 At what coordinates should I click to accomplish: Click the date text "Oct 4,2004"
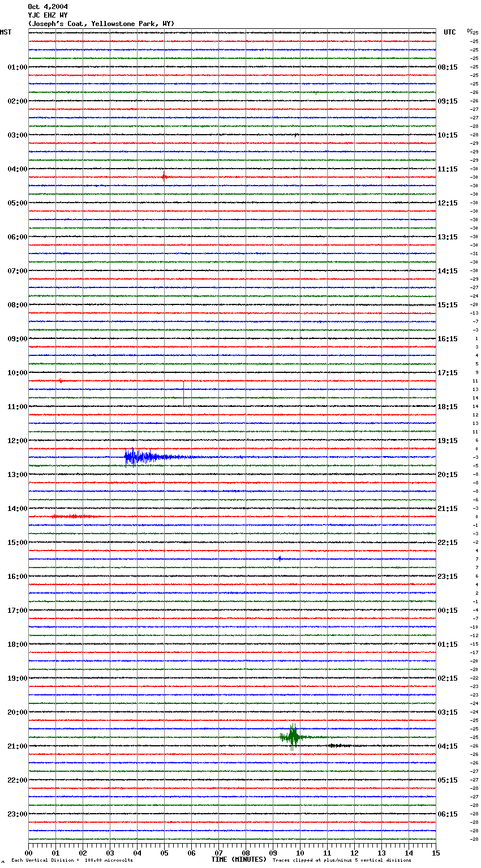pyautogui.click(x=48, y=7)
